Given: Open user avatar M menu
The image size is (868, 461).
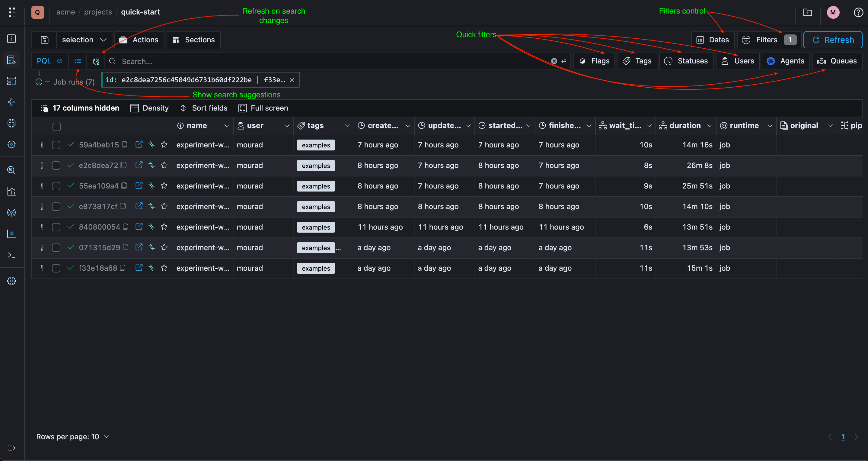Looking at the screenshot, I should (833, 12).
